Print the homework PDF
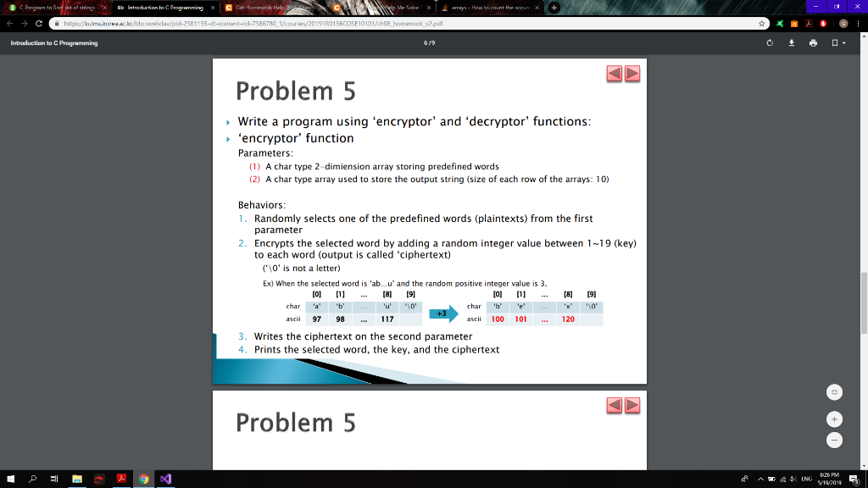This screenshot has height=488, width=868. pyautogui.click(x=811, y=43)
